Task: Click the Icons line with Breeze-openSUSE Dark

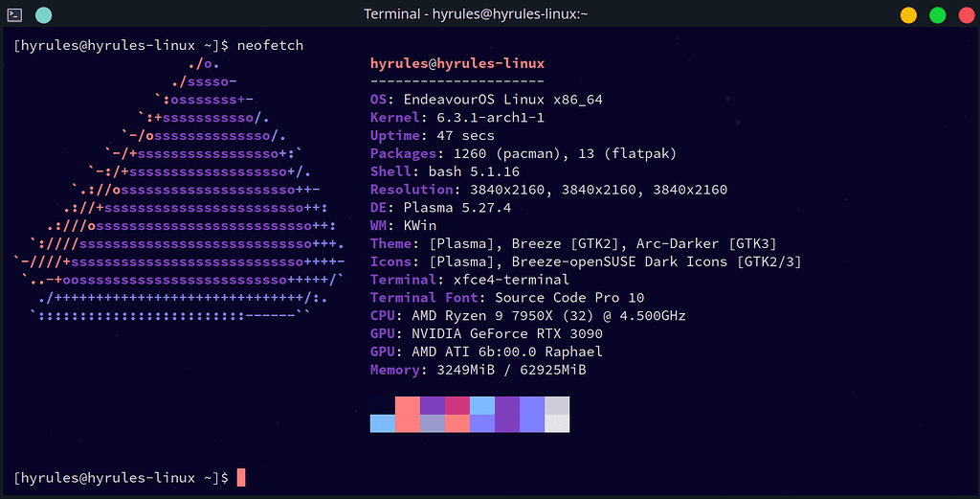Action: click(x=586, y=261)
